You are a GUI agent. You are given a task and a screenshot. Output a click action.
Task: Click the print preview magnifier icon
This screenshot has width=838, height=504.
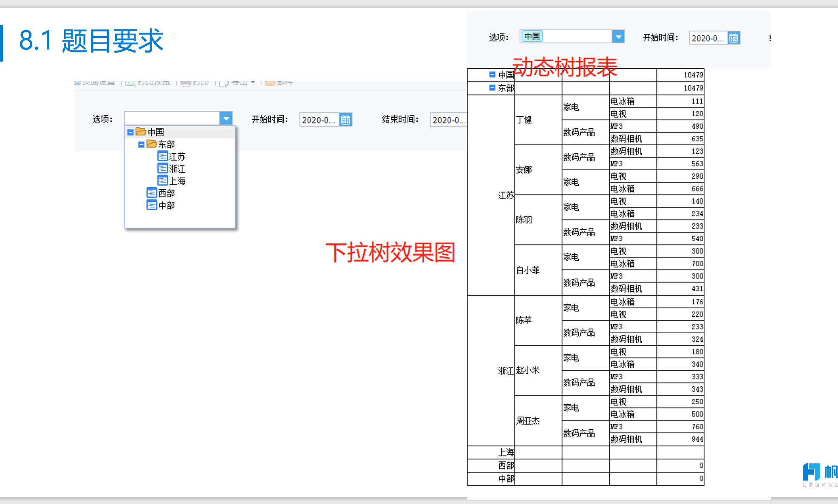click(x=130, y=82)
